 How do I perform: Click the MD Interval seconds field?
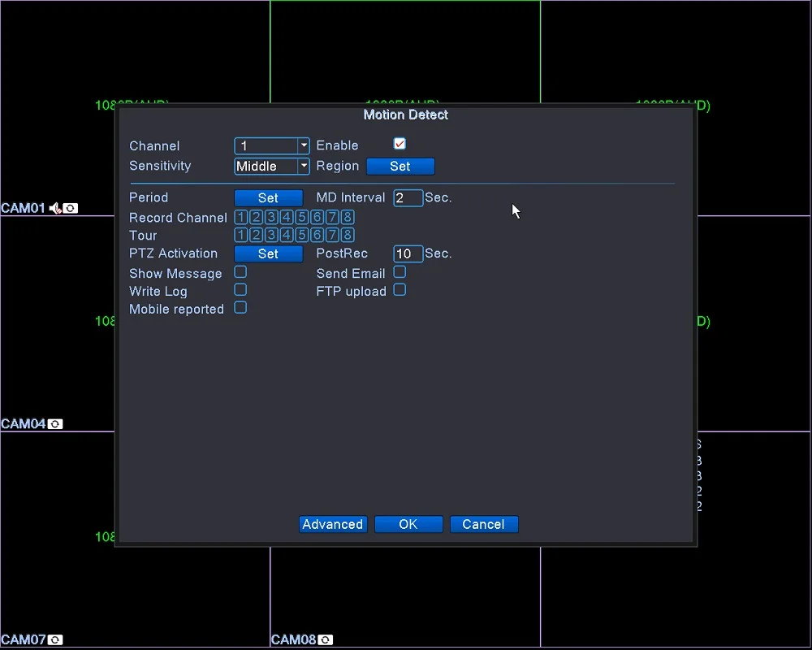(408, 198)
